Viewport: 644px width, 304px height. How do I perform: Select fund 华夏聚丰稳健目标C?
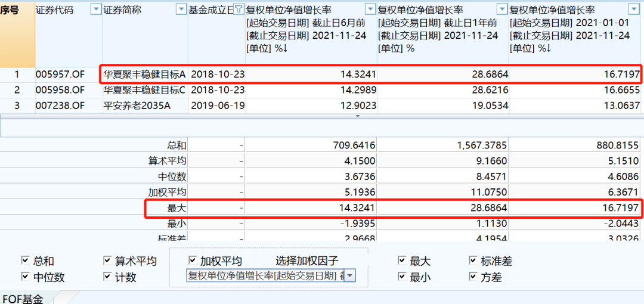[145, 91]
